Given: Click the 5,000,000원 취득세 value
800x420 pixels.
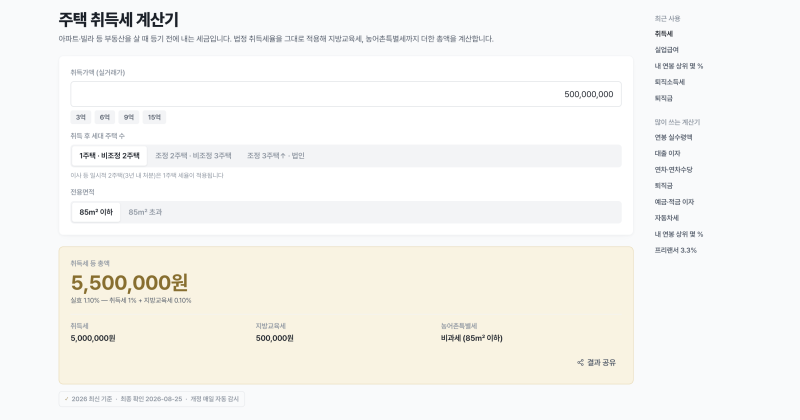Looking at the screenshot, I should 93,338.
